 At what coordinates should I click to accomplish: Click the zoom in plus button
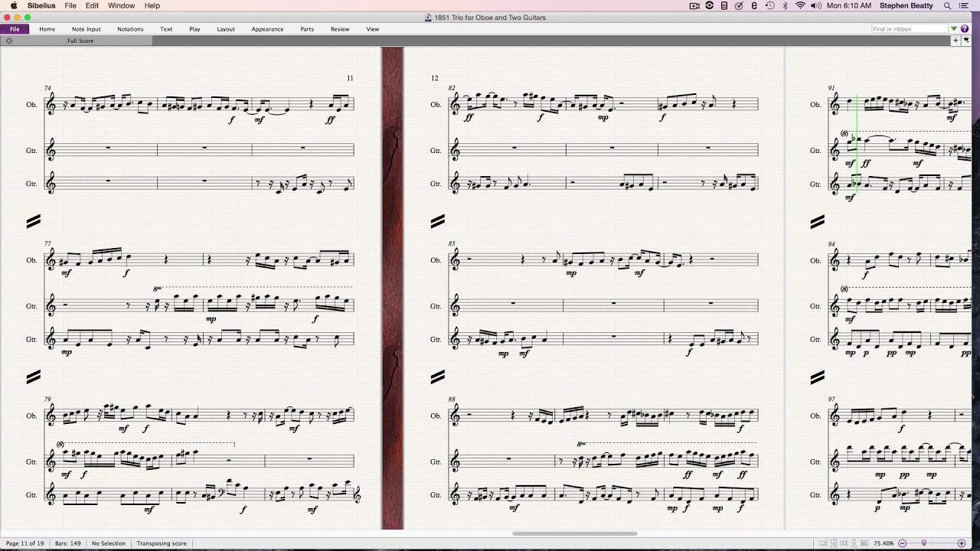coord(962,543)
